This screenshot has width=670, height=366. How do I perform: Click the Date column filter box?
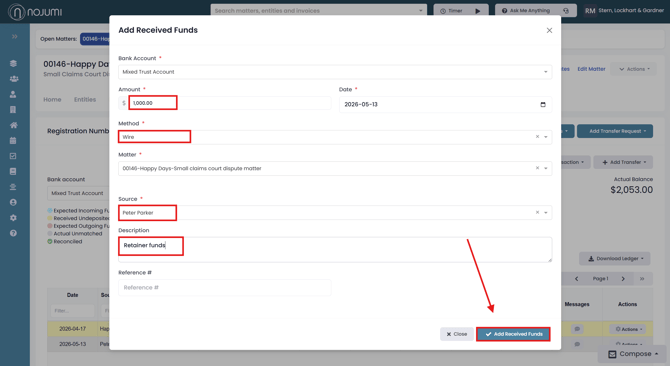(72, 310)
